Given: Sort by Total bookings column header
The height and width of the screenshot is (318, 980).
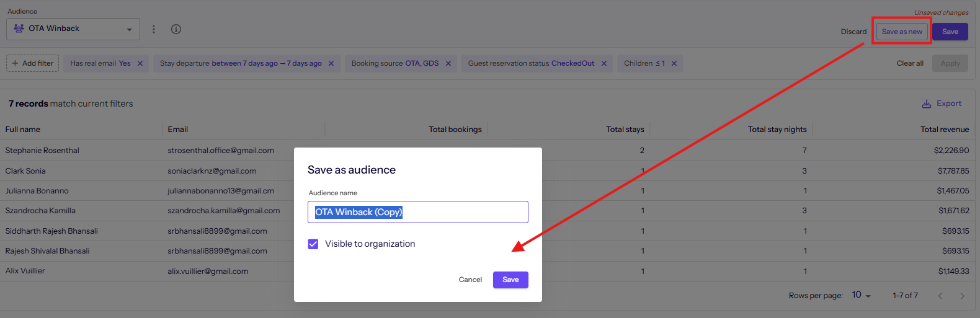Looking at the screenshot, I should click(455, 130).
